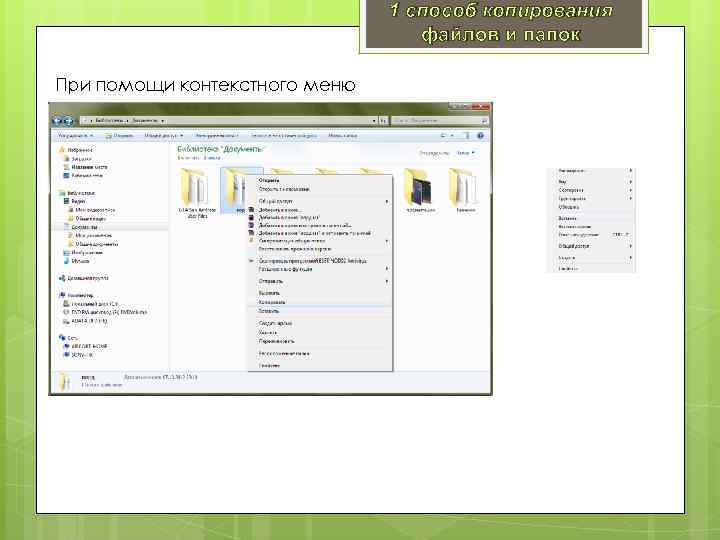Choose the highlighted Вставить entry in the folder context menu
Screen dimensions: 720x540
click(320, 311)
